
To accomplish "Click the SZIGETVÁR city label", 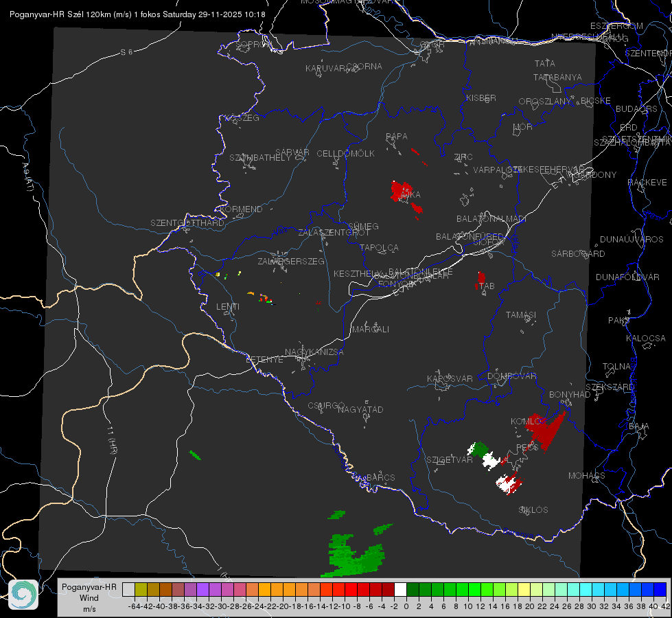I will (450, 460).
